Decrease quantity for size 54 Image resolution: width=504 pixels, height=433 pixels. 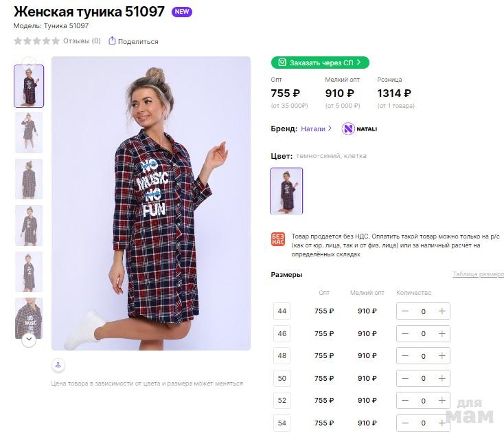(x=405, y=423)
